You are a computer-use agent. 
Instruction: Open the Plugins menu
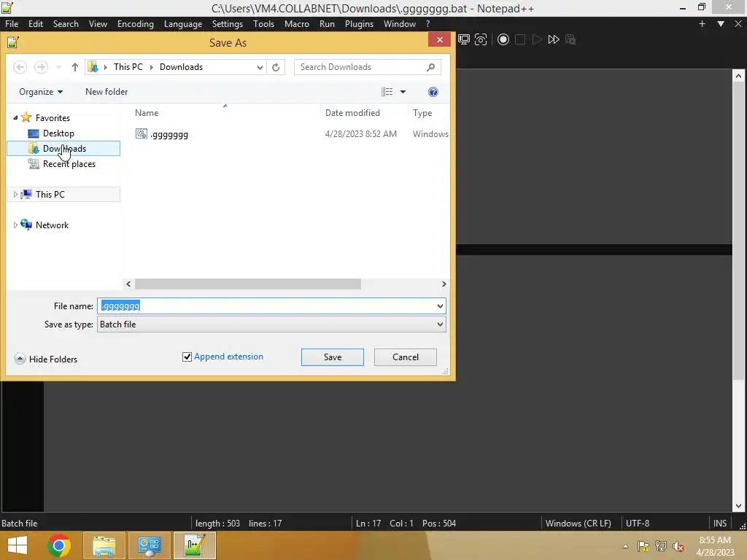pos(359,24)
